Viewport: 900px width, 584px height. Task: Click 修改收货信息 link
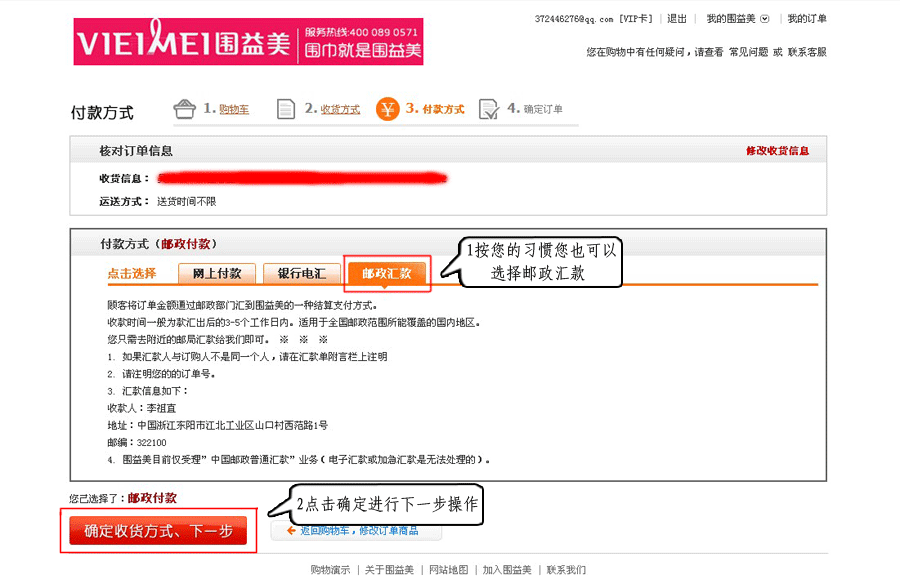777,151
